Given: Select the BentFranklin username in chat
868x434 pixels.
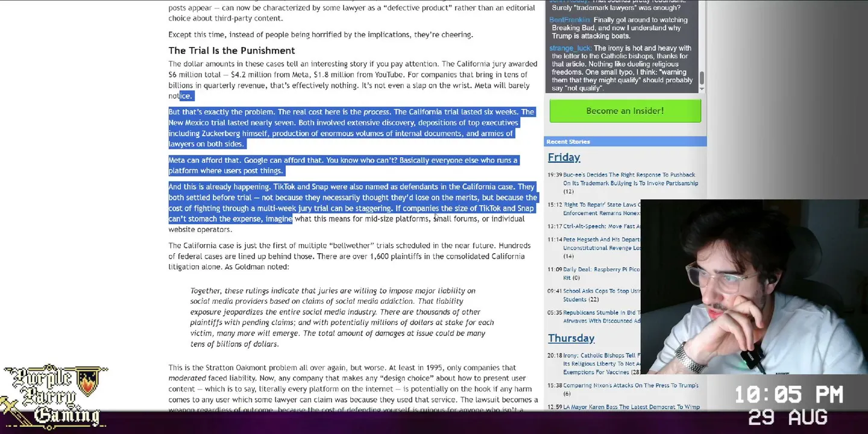Looking at the screenshot, I should [x=570, y=20].
